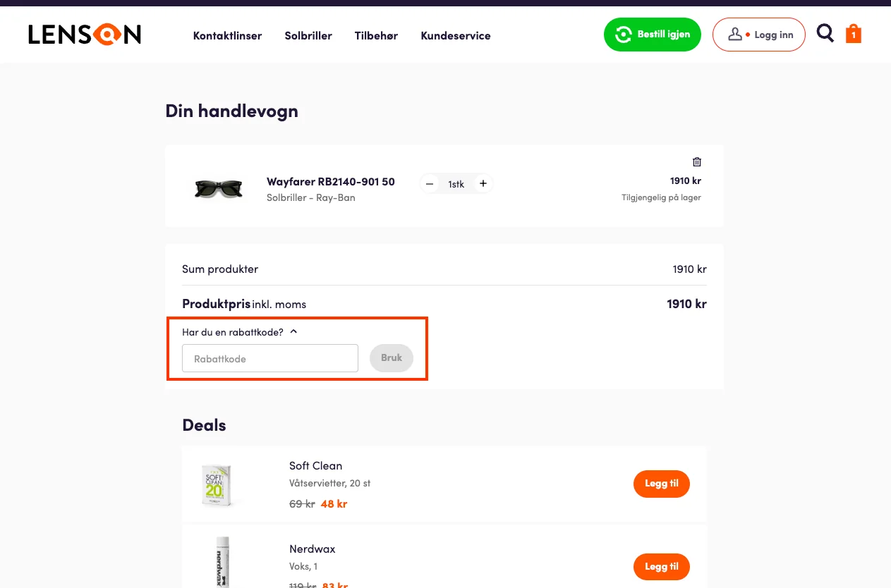
Task: Open the orange shopping bag cart
Action: (854, 34)
